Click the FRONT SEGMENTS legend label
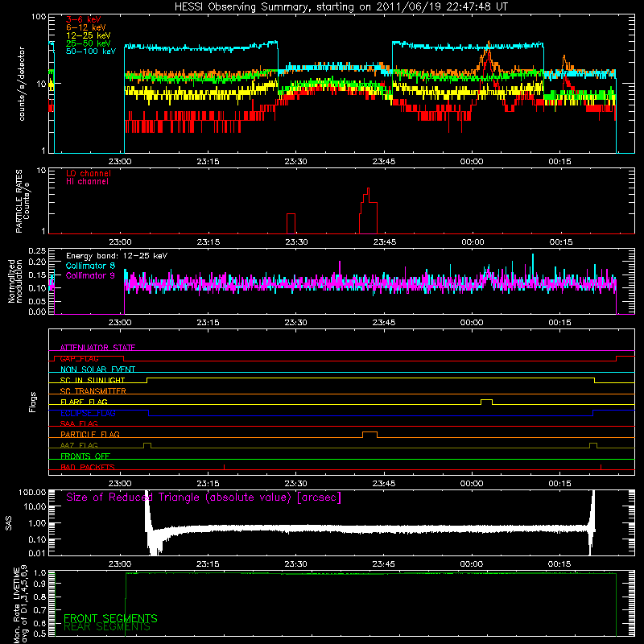The width and height of the screenshot is (644, 644). tap(110, 618)
